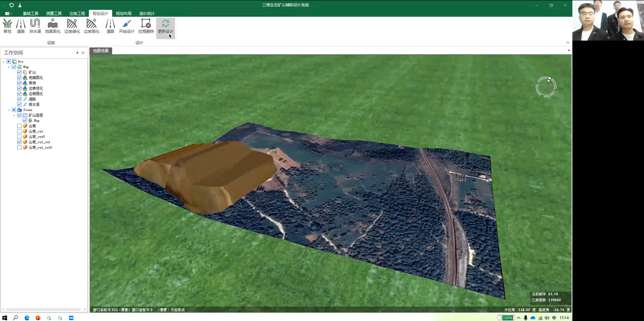Disable the 山坡_cut_cut layer checkbox
This screenshot has height=321, width=644.
[x=19, y=142]
